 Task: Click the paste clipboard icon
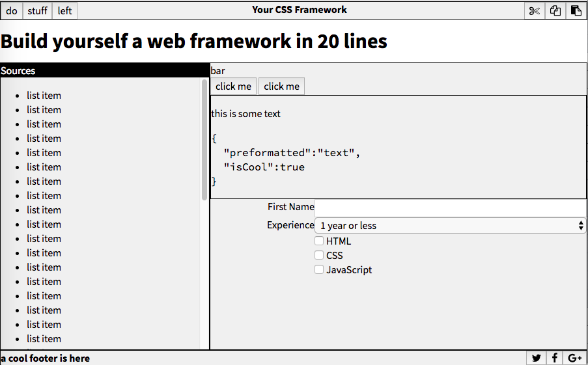(576, 10)
